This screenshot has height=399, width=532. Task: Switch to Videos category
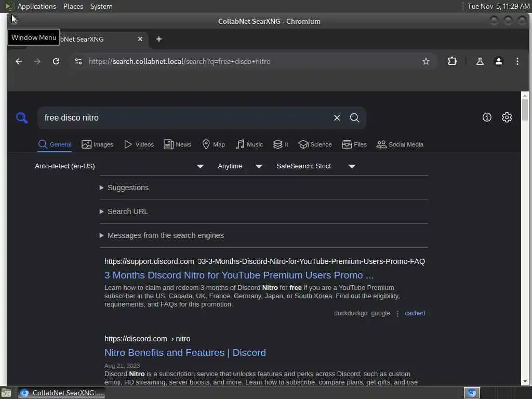pyautogui.click(x=139, y=144)
